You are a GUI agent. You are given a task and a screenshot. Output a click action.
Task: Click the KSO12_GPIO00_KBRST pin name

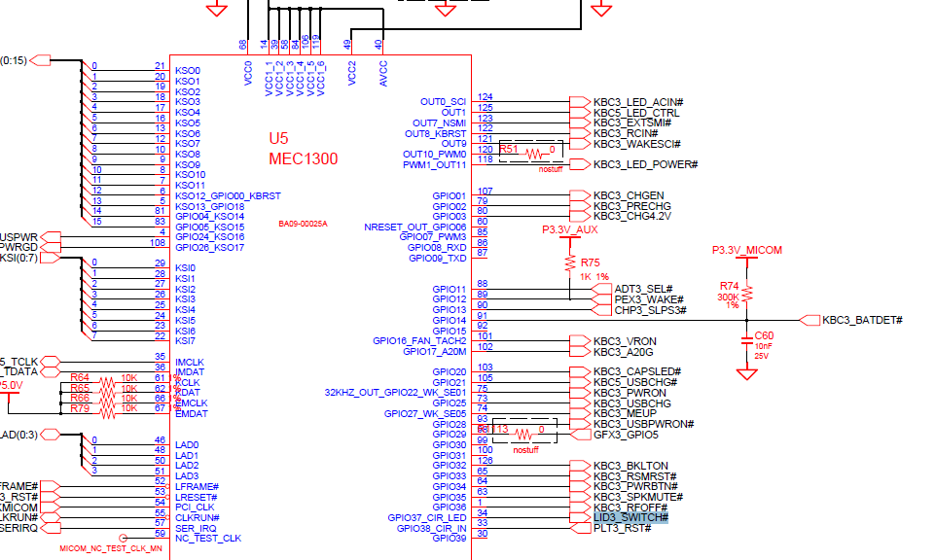(228, 195)
